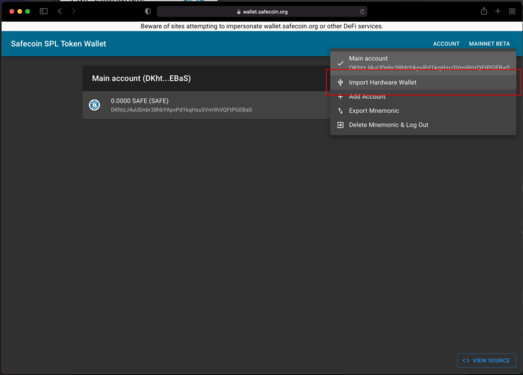This screenshot has width=523, height=375.
Task: Click the USB icon beside Import Hardware Wallet
Action: click(340, 82)
